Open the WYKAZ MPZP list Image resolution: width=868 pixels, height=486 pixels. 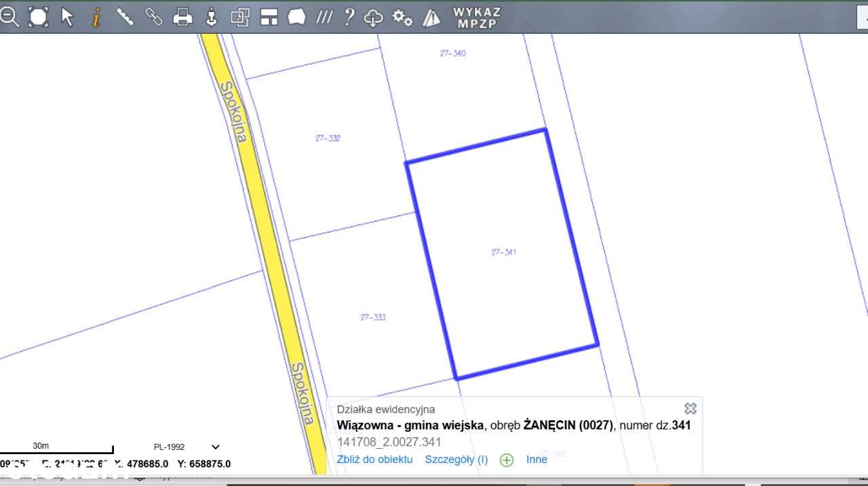pyautogui.click(x=477, y=18)
